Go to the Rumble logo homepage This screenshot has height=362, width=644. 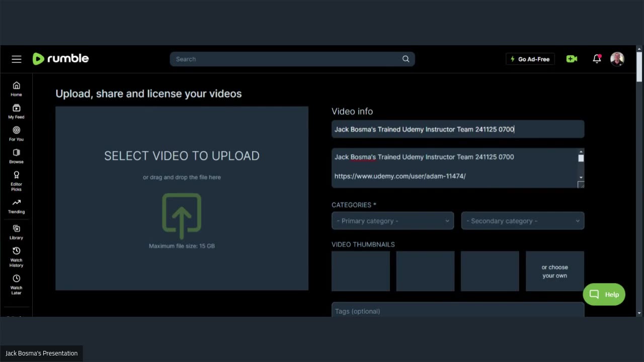click(x=60, y=59)
